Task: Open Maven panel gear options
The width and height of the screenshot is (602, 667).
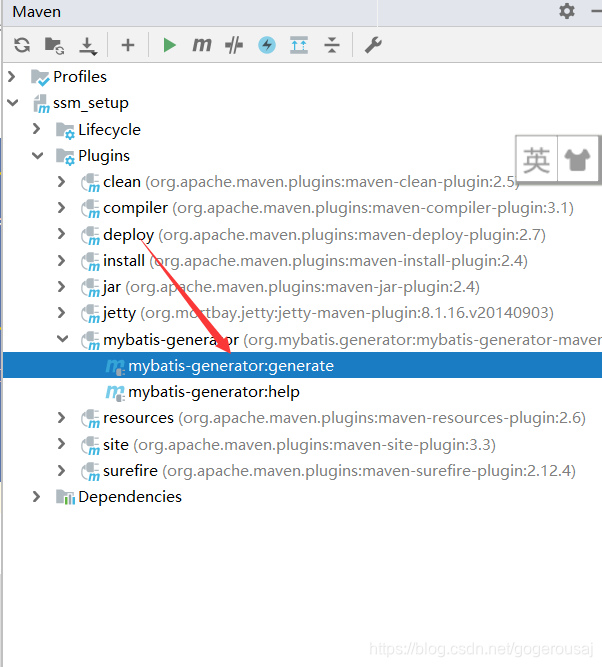Action: coord(567,11)
